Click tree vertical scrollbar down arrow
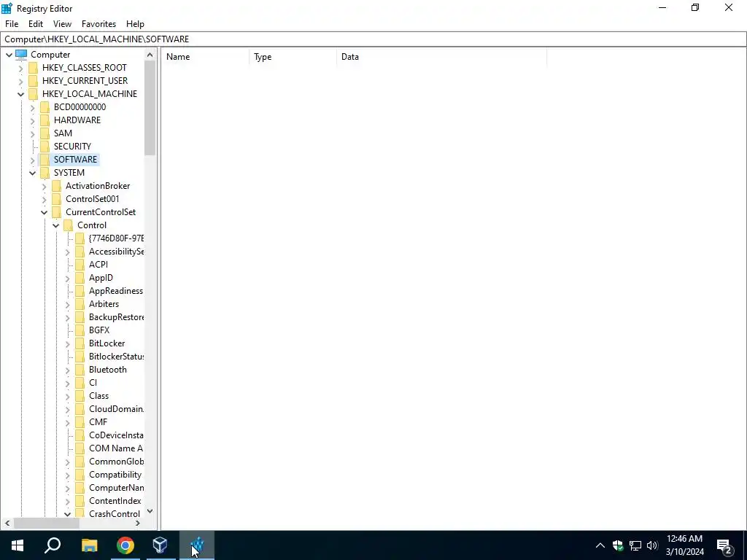747x560 pixels. [x=150, y=511]
